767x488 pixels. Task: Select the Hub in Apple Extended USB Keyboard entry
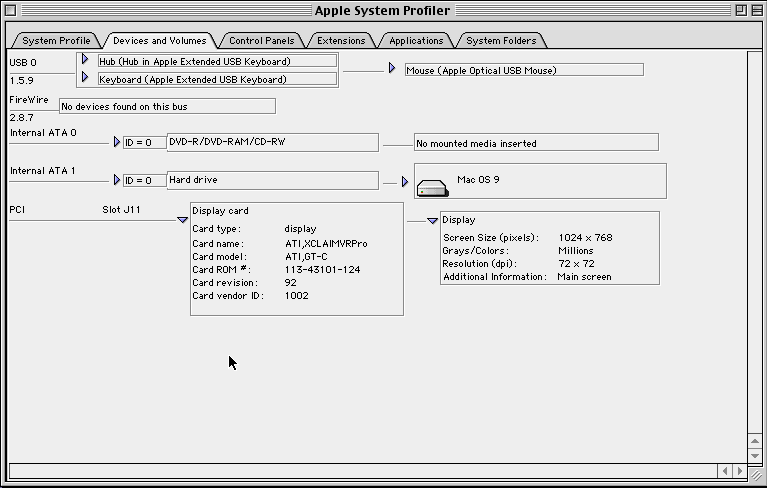[x=217, y=62]
